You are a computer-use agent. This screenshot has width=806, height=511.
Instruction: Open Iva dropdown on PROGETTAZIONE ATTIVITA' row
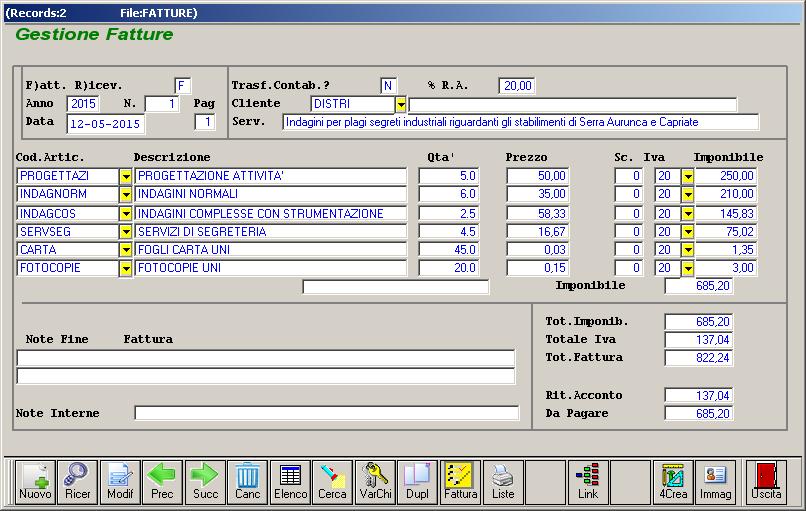pos(688,177)
